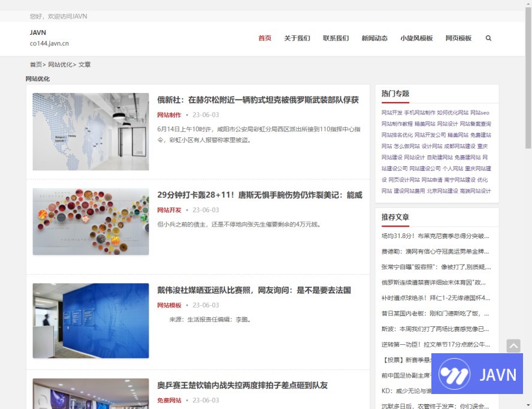Viewport: 532px width, 409px height.
Task: Click the 怎么做网站 hot topic tag
Action: [407, 146]
